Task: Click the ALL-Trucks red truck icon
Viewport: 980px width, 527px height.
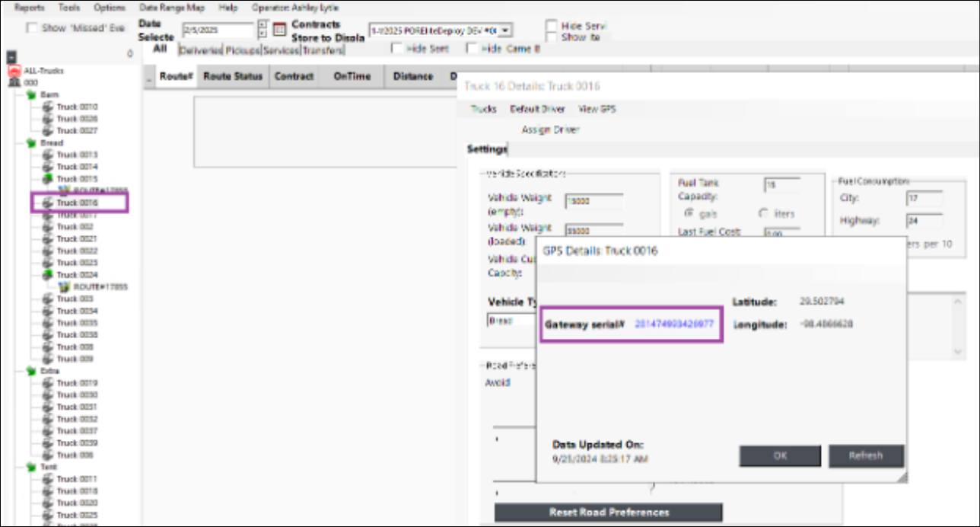Action: point(14,70)
